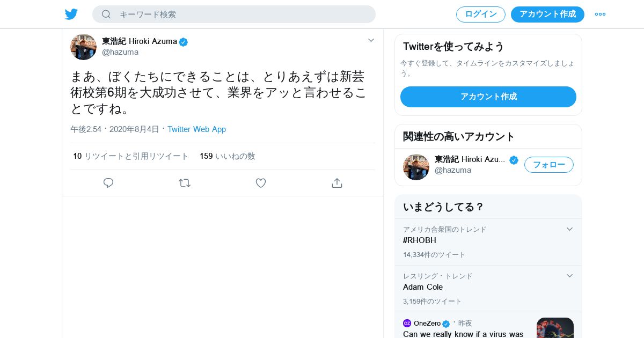The width and height of the screenshot is (644, 338).
Task: Click the reply speech bubble icon
Action: [108, 183]
